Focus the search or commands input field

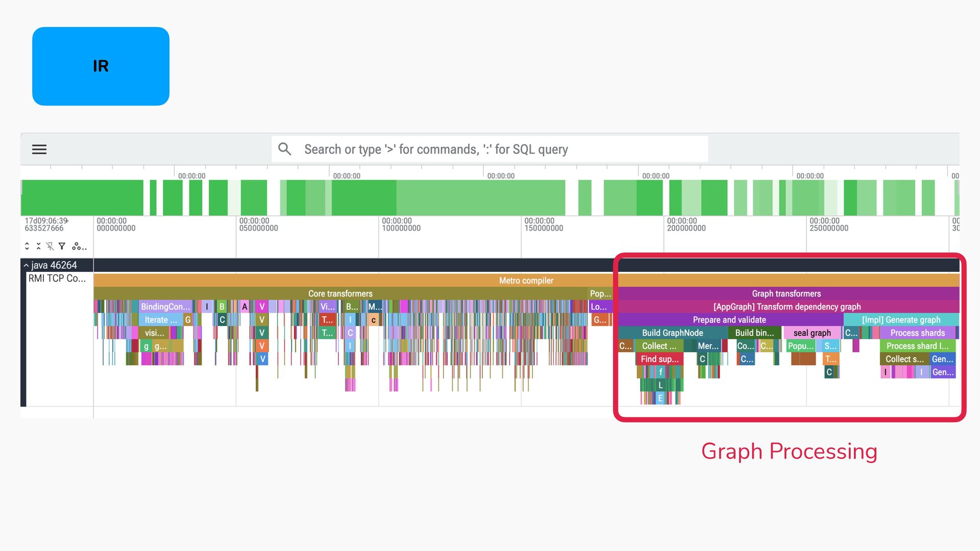pos(490,149)
